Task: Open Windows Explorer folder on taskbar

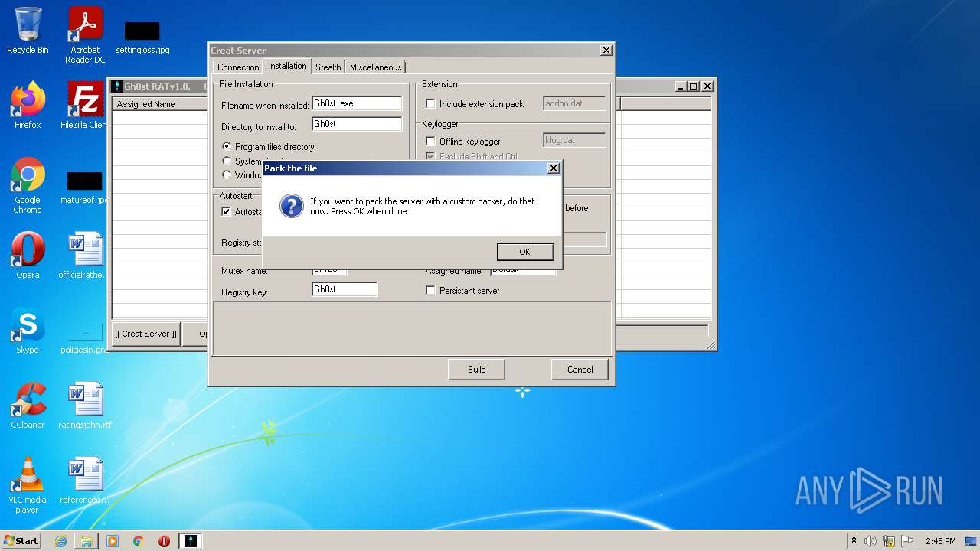Action: tap(87, 541)
